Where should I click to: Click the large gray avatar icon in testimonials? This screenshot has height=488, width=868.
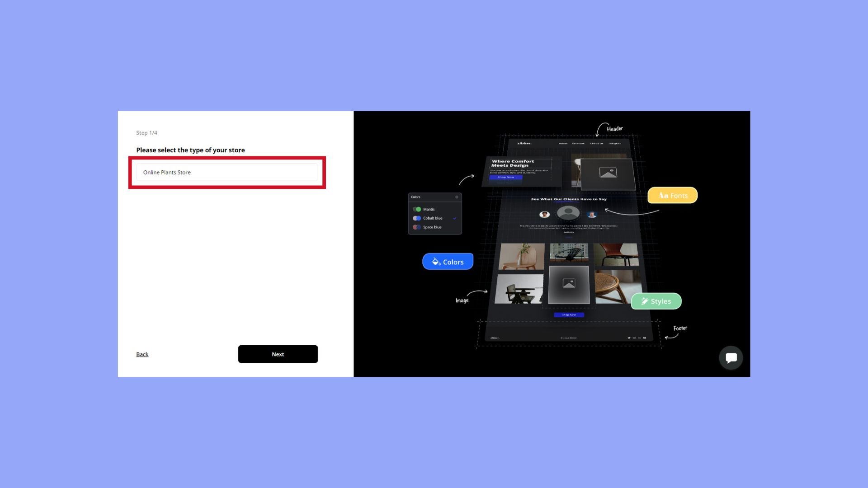(568, 212)
